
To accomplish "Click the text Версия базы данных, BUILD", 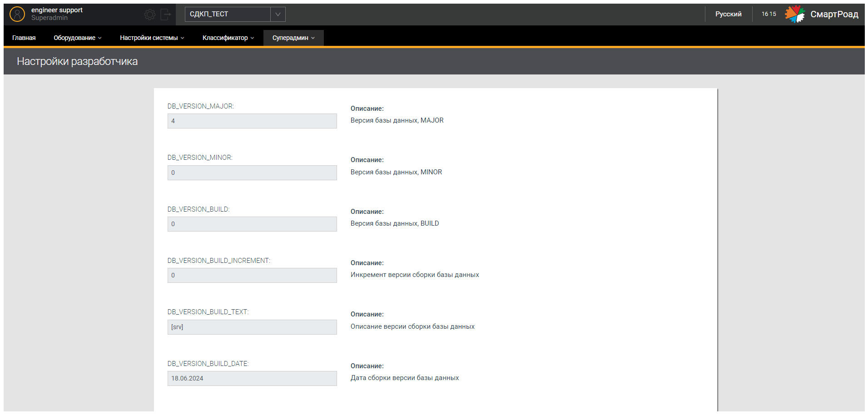I will (x=395, y=223).
